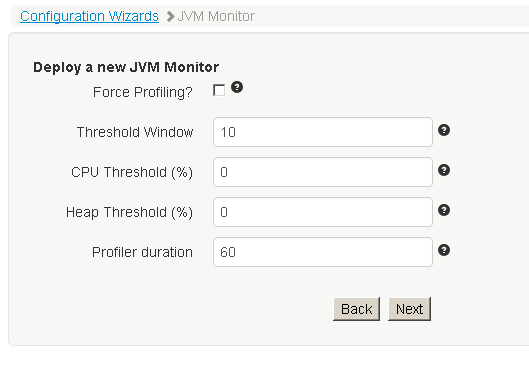Select the JVM Monitor breadcrumb item
529x372 pixels.
[216, 16]
